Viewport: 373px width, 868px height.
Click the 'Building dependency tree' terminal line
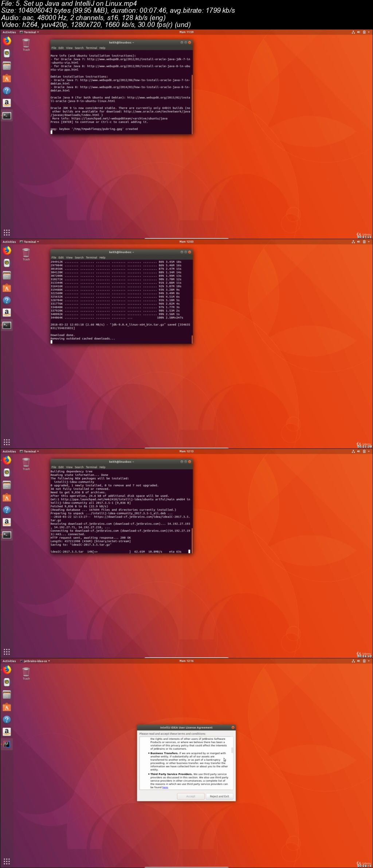[x=71, y=471]
